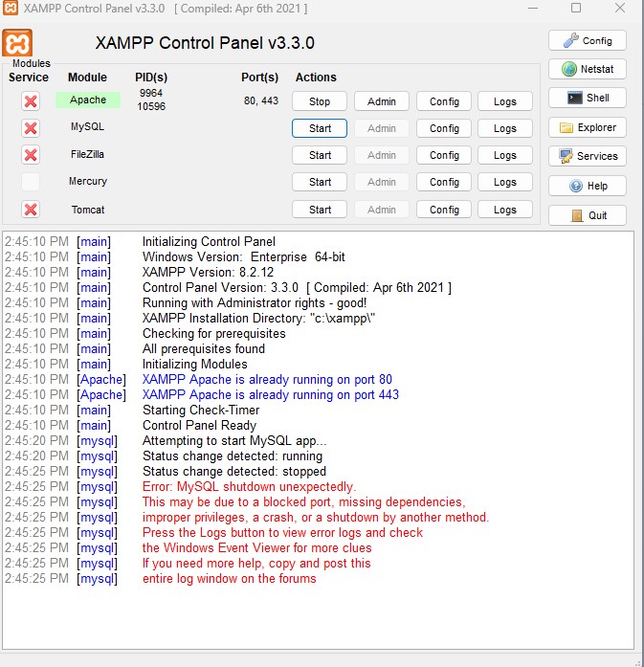Image resolution: width=644 pixels, height=667 pixels.
Task: Open the Services panel
Action: pos(587,156)
